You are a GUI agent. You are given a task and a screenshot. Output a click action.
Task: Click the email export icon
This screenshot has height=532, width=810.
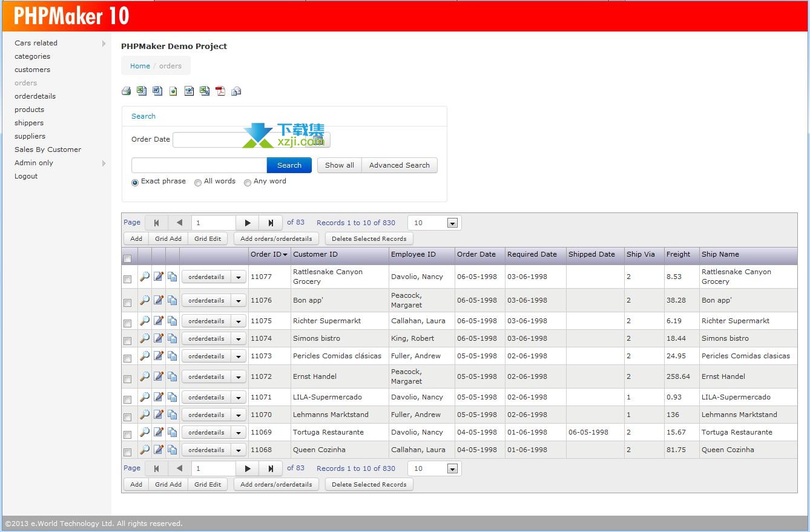(x=236, y=91)
